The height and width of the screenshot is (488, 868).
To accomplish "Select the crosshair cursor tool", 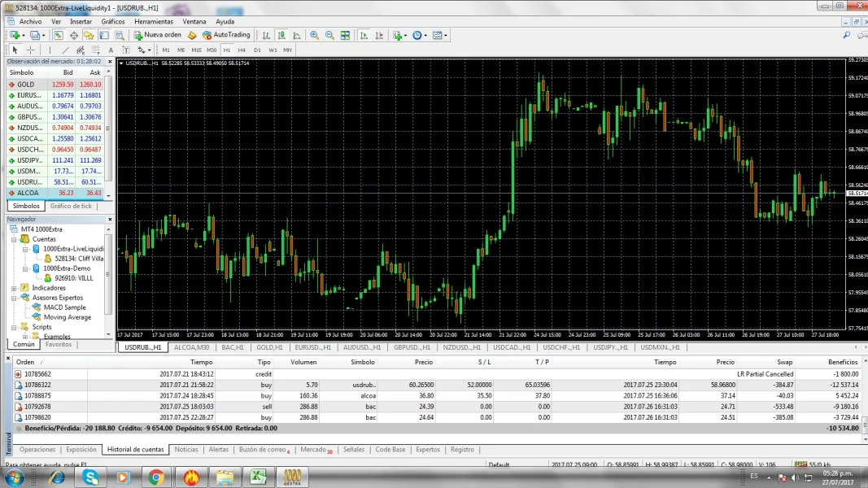I will pyautogui.click(x=31, y=50).
